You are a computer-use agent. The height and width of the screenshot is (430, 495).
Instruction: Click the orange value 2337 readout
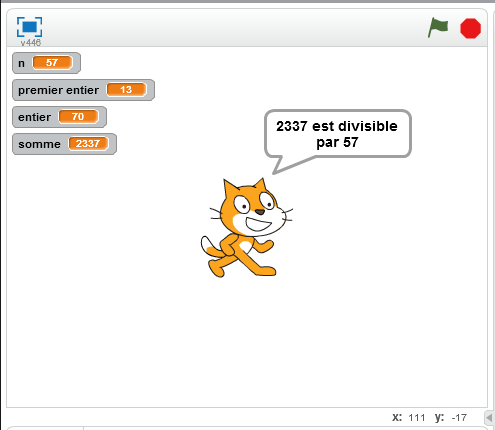88,144
